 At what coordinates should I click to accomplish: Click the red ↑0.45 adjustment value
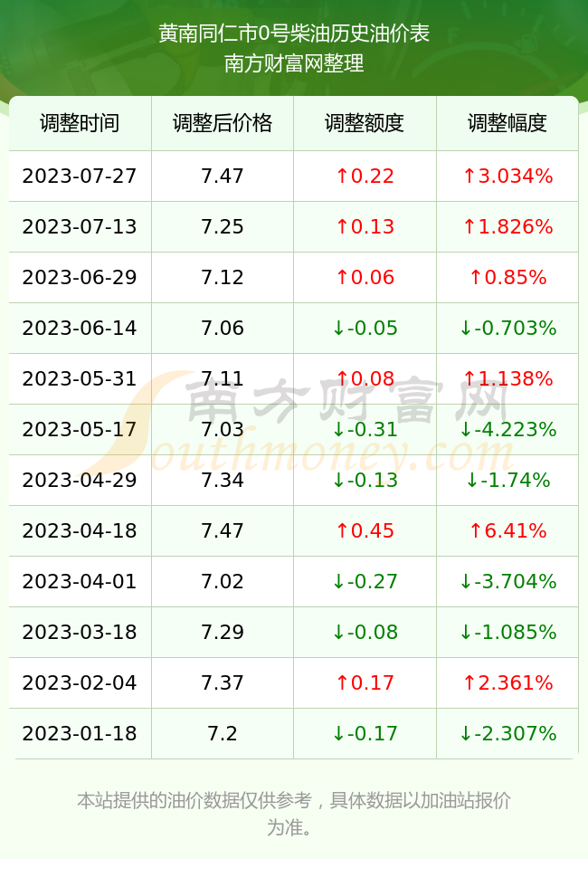(365, 530)
